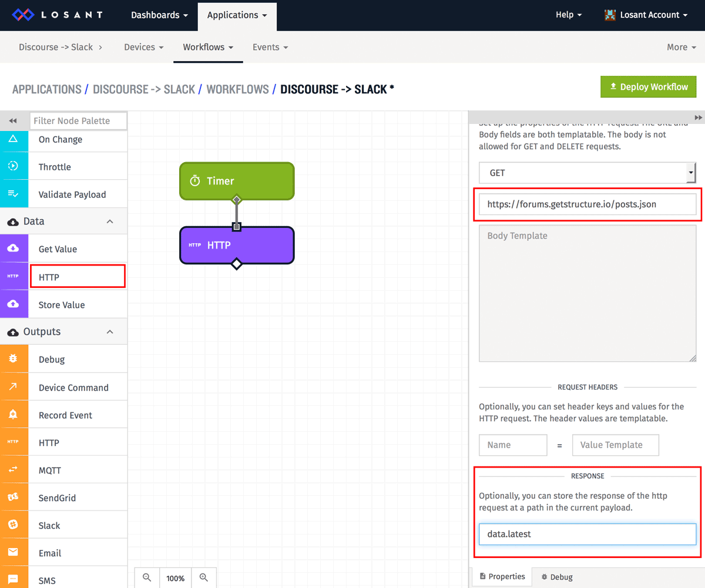Image resolution: width=705 pixels, height=588 pixels.
Task: Click the header Value Template field
Action: tap(616, 445)
